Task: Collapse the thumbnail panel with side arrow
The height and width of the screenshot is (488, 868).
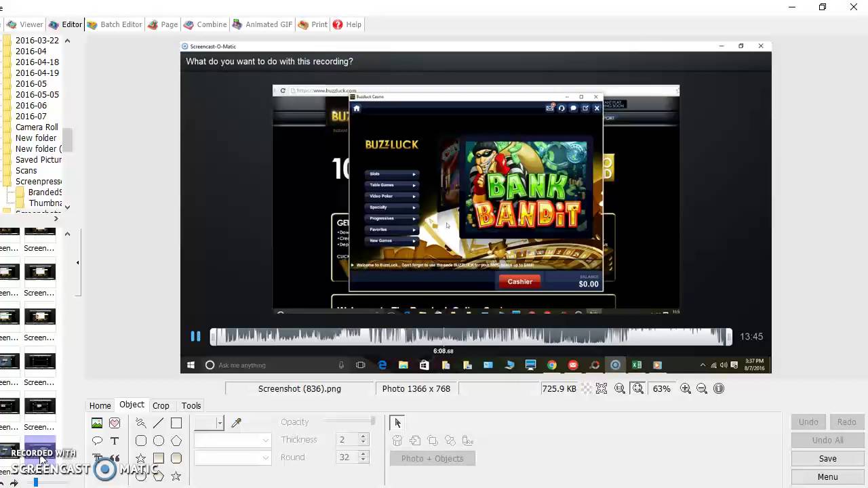Action: [77, 262]
